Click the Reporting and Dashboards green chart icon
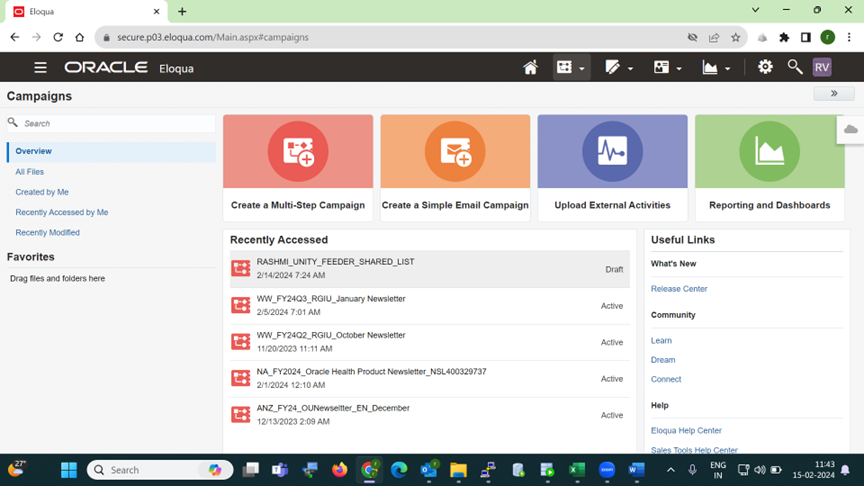This screenshot has height=486, width=864. pyautogui.click(x=769, y=152)
